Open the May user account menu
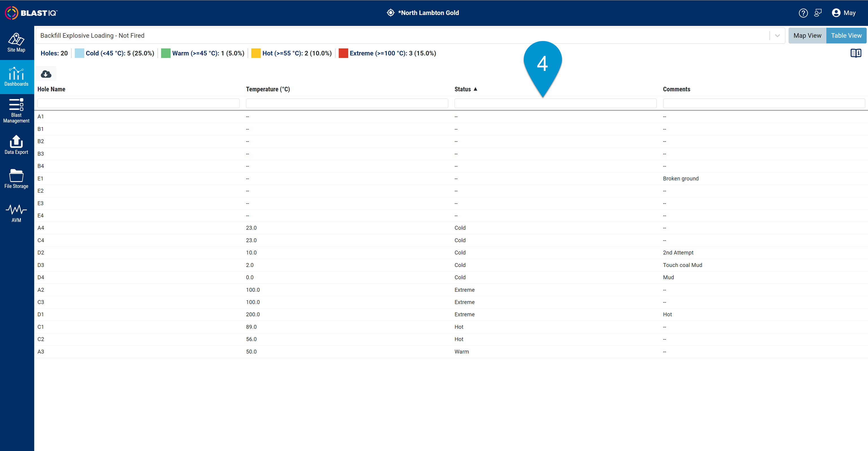The width and height of the screenshot is (868, 451). click(843, 13)
